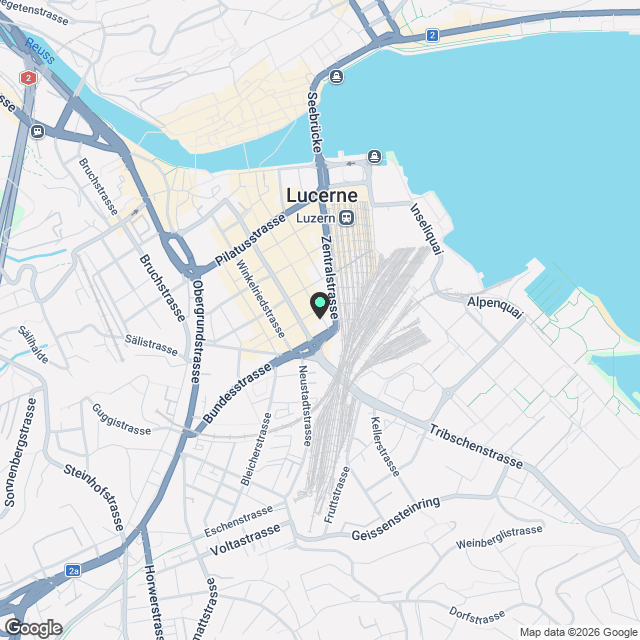Screen dimensions: 640x640
Task: Click the Seebrücke bridge label
Action: 315,122
